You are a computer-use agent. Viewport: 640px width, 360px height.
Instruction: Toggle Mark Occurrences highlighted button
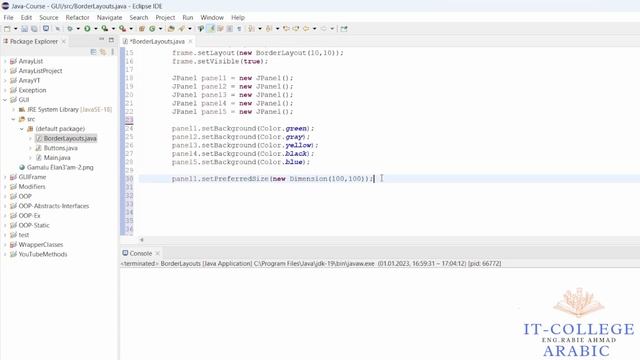pyautogui.click(x=211, y=29)
